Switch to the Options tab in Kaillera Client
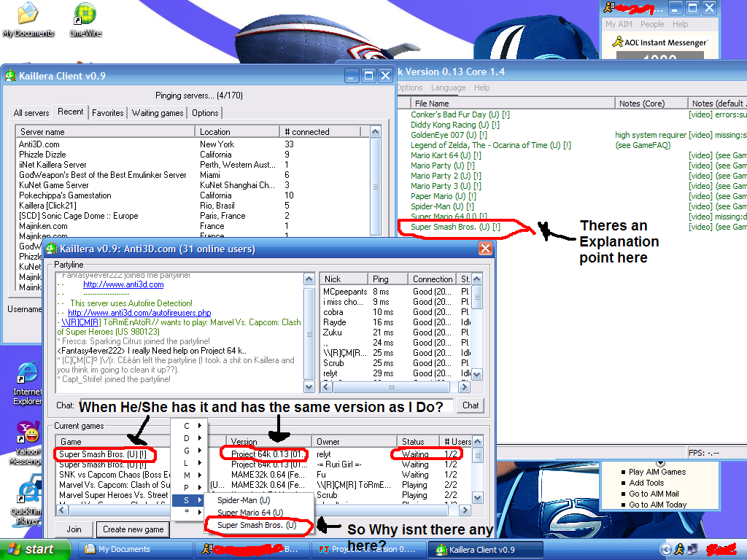This screenshot has height=560, width=747. 205,113
